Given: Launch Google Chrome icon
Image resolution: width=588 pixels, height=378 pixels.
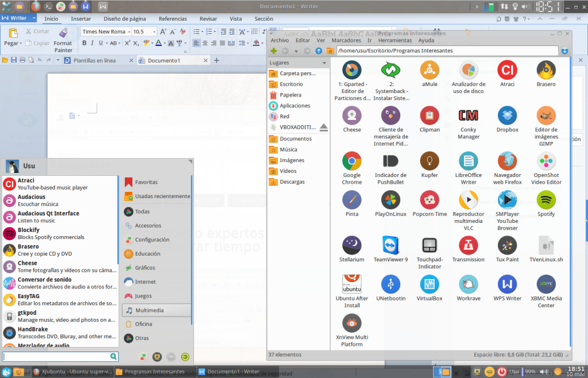Looking at the screenshot, I should [352, 161].
